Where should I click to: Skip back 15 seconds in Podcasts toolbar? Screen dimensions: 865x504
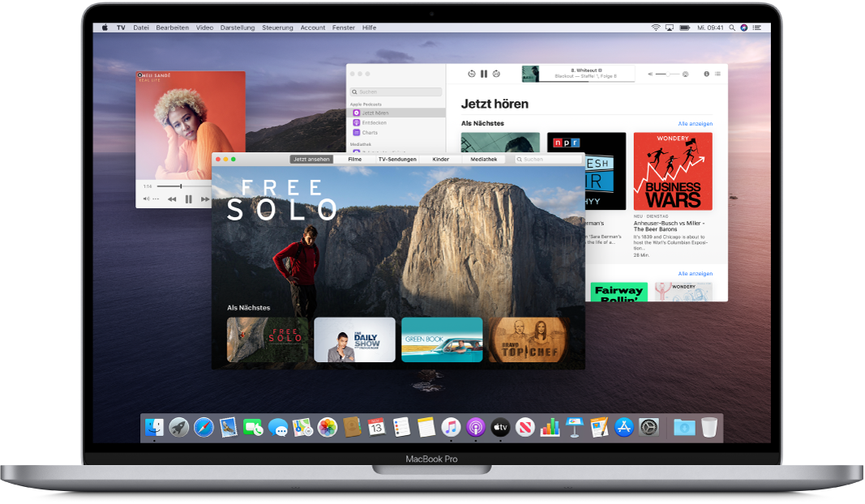(x=470, y=72)
